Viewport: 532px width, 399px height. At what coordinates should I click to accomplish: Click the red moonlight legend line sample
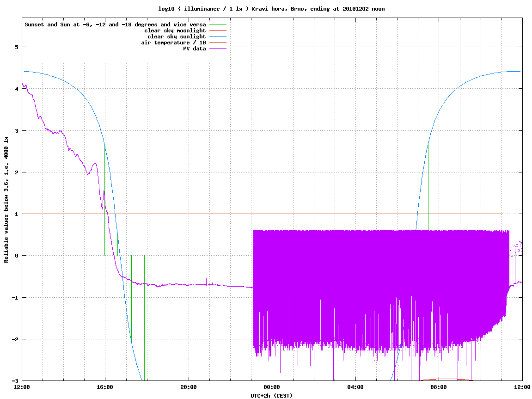[x=218, y=31]
